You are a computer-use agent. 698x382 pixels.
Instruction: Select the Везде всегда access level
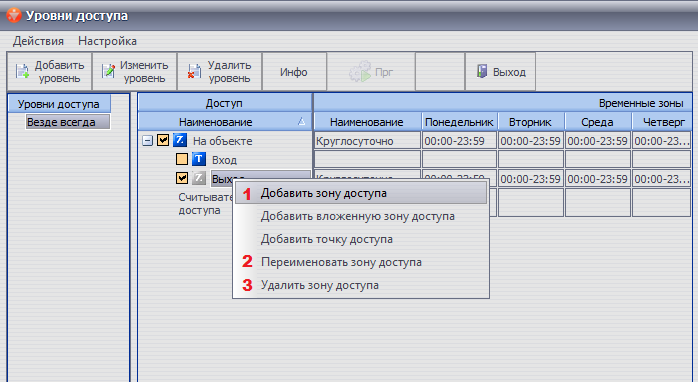[x=68, y=122]
